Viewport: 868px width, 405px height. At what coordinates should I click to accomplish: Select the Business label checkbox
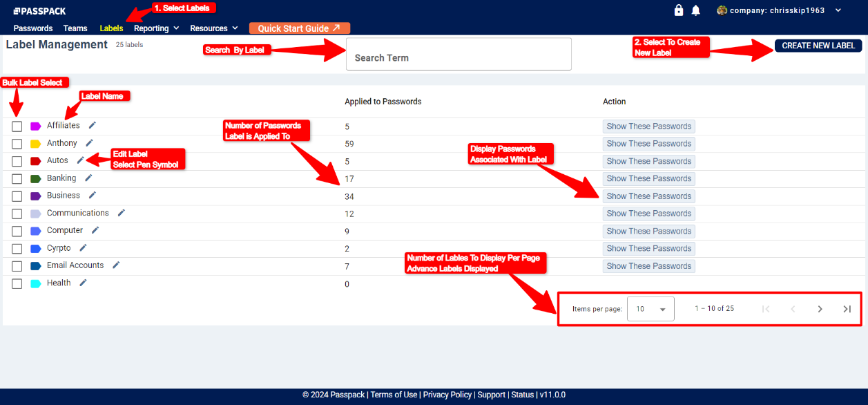point(17,196)
